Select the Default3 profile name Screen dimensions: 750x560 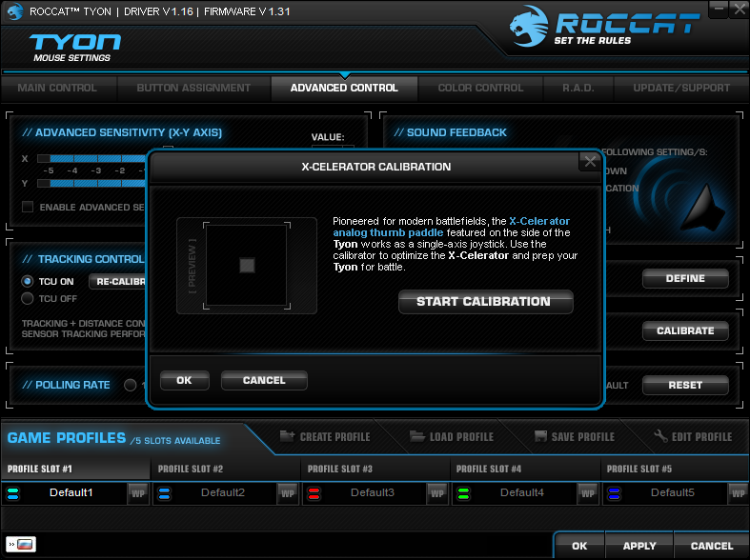click(373, 492)
